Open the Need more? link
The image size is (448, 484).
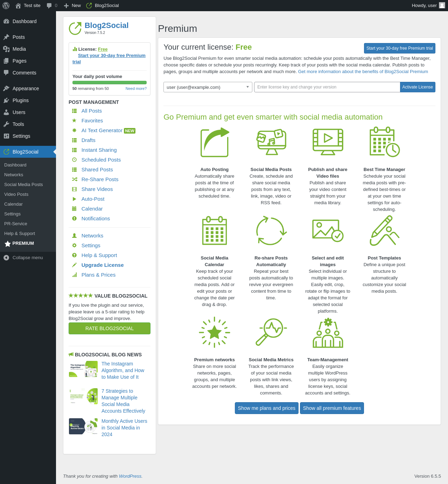[x=136, y=88]
